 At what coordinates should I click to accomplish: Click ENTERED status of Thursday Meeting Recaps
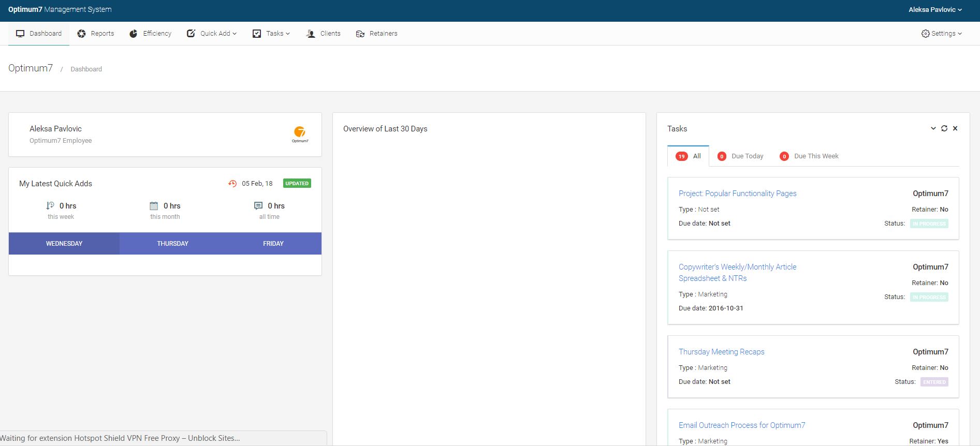pyautogui.click(x=934, y=382)
